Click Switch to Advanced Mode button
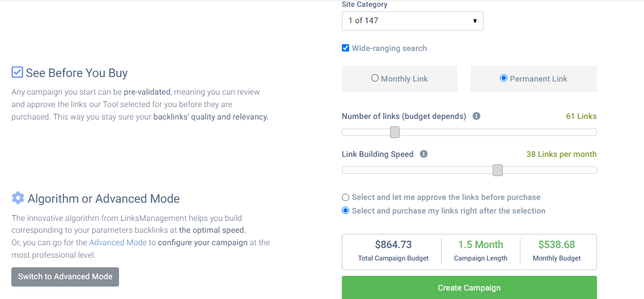The height and width of the screenshot is (299, 644). [65, 277]
